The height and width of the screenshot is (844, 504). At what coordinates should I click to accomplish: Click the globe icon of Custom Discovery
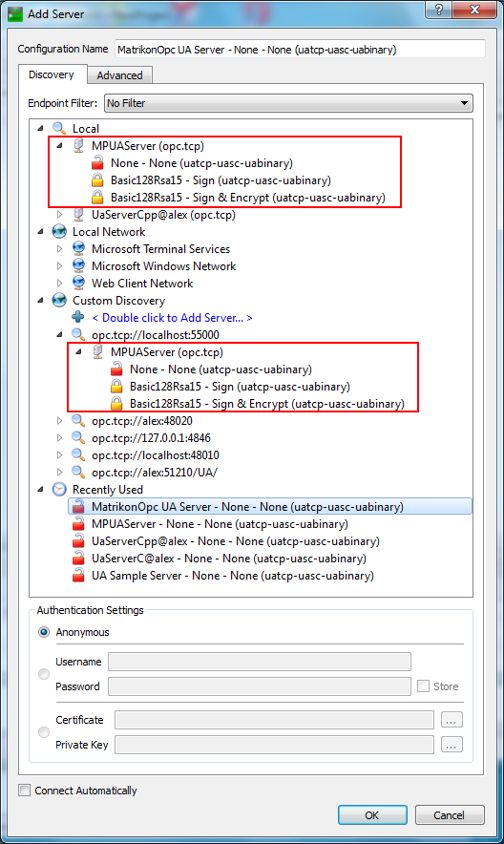click(x=59, y=301)
